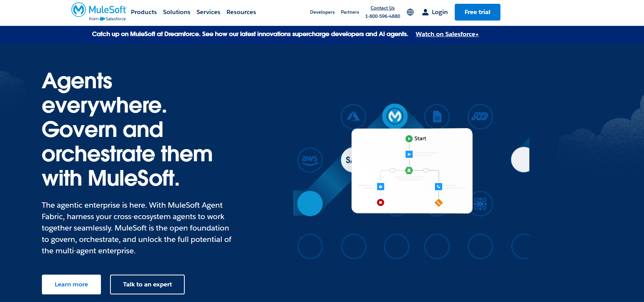Expand the Products menu
Viewport: 644px width, 302px height.
click(144, 12)
